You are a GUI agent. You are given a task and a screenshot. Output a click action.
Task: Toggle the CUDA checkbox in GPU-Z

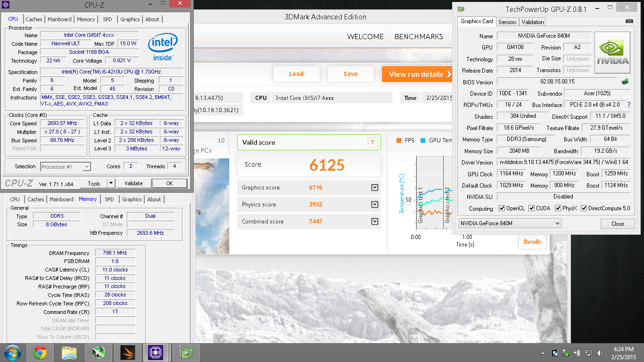[532, 208]
